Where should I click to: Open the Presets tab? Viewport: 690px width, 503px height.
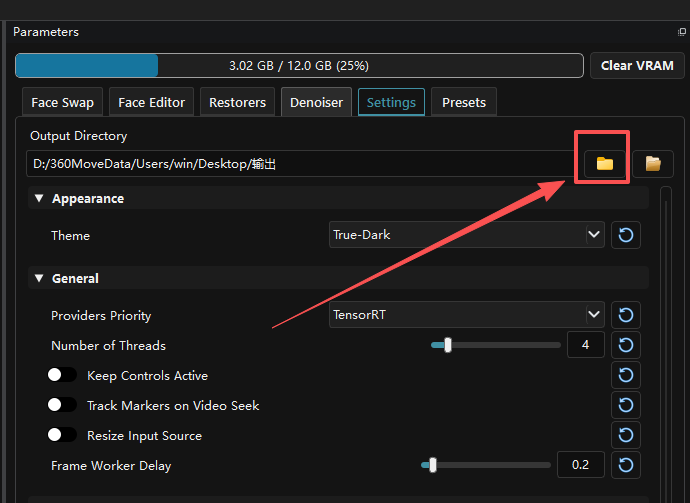tap(464, 102)
